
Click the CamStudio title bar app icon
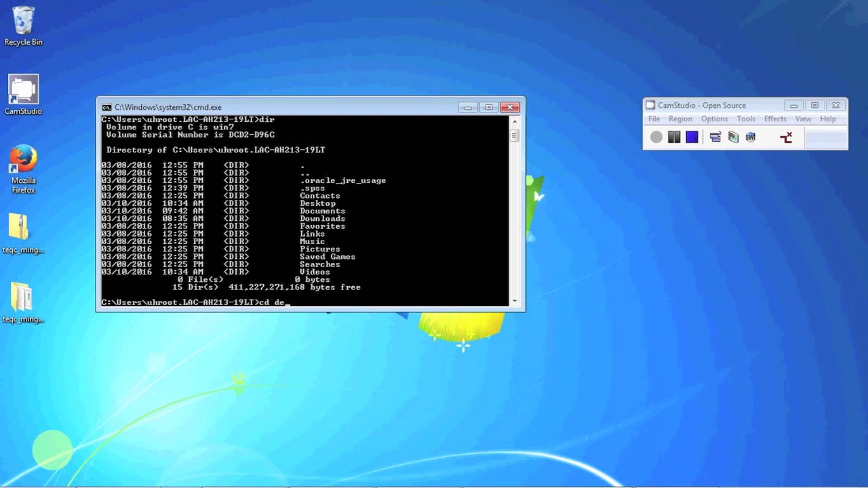(650, 105)
